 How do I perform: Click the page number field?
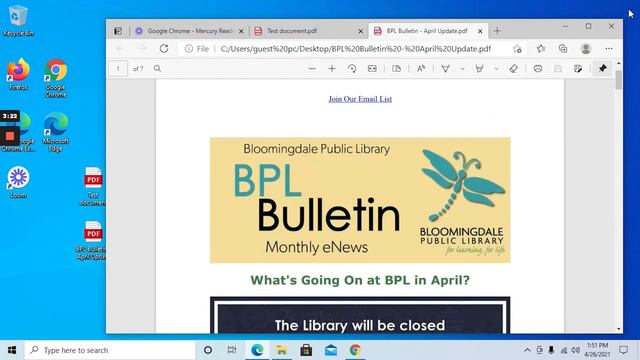pyautogui.click(x=118, y=69)
